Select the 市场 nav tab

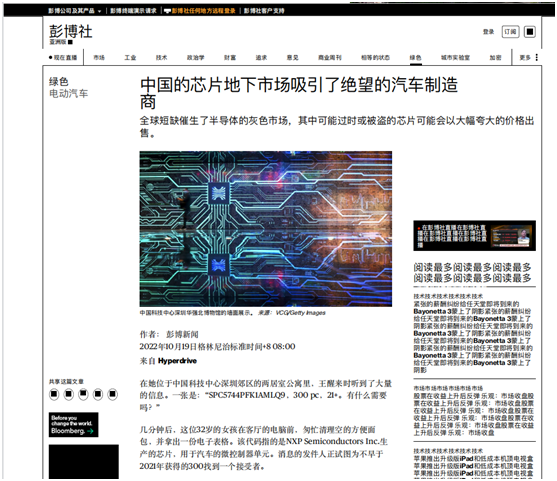(x=99, y=58)
